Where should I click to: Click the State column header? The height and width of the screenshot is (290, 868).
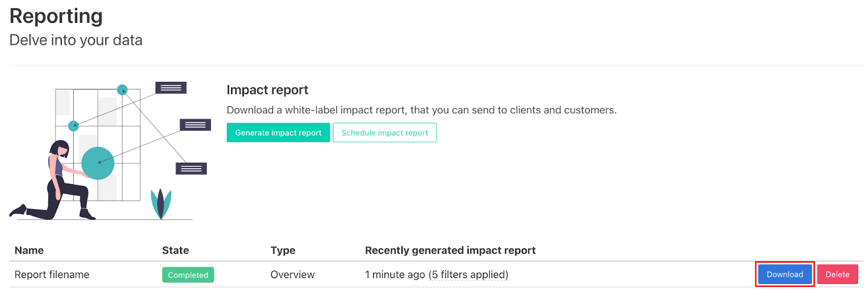pyautogui.click(x=175, y=250)
